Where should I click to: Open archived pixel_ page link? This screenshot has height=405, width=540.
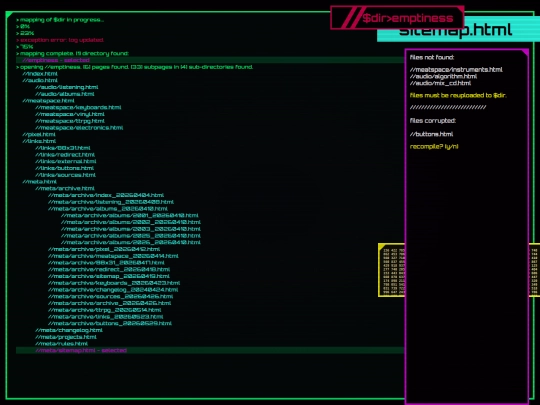click(x=104, y=249)
